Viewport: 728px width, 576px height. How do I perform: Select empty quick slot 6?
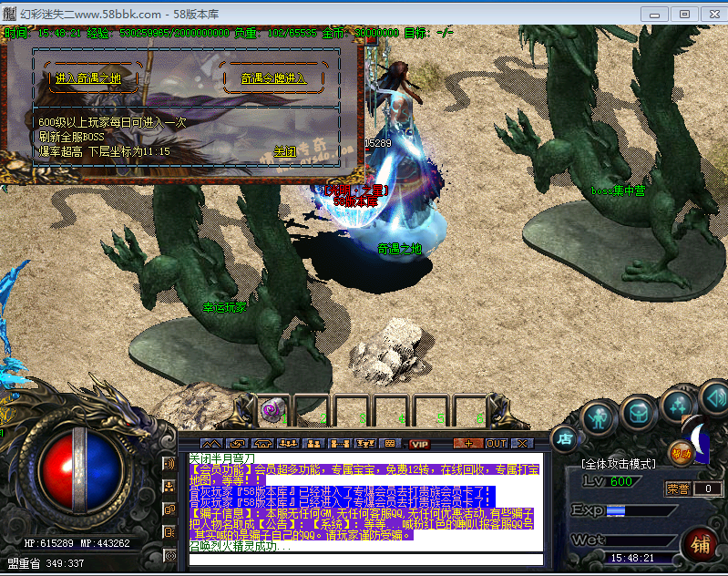pyautogui.click(x=470, y=410)
